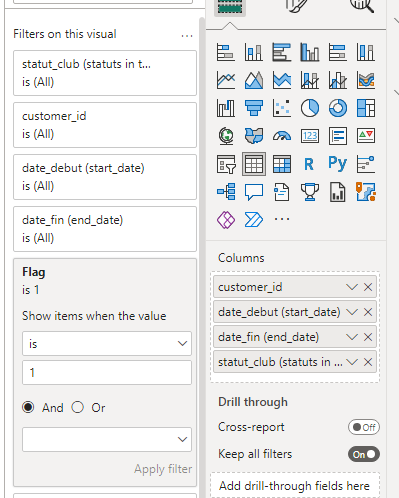Click the Apply filter link
Screen dimensions: 399x498
tap(163, 469)
